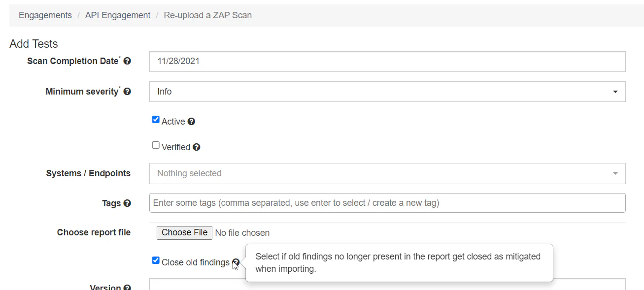Open the Minimum severity dropdown
Screen dimensions: 644x290
pyautogui.click(x=387, y=92)
